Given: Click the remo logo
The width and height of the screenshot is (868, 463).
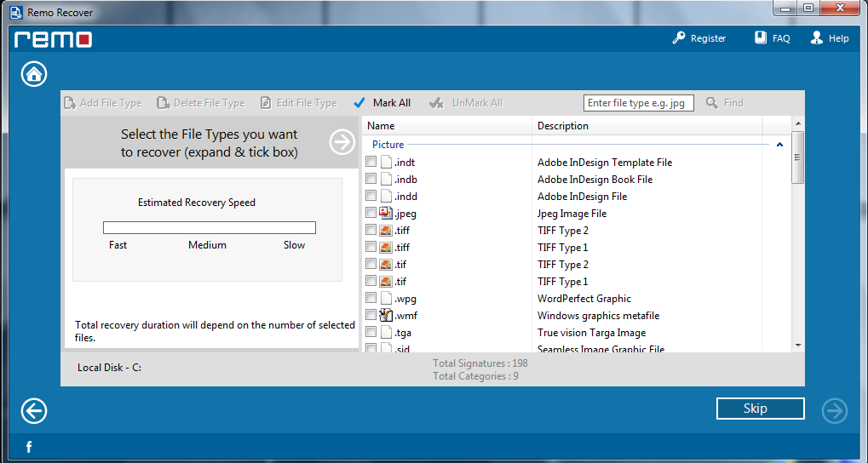Looking at the screenshot, I should [53, 39].
